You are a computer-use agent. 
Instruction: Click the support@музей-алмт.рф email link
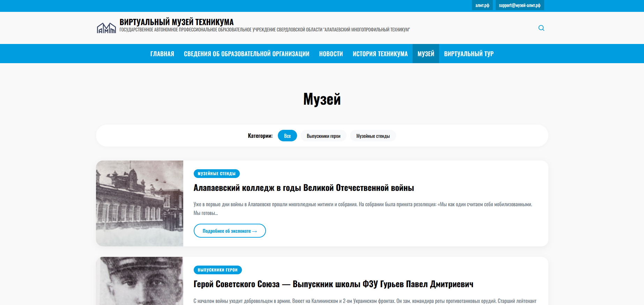519,5
